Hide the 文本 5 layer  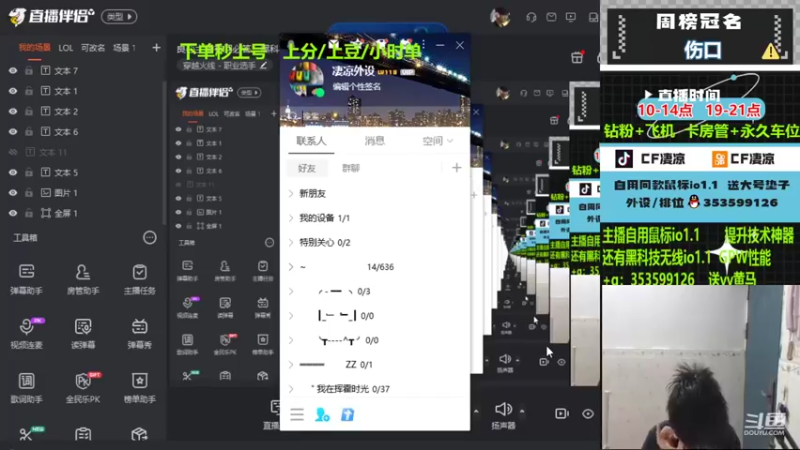tap(13, 172)
